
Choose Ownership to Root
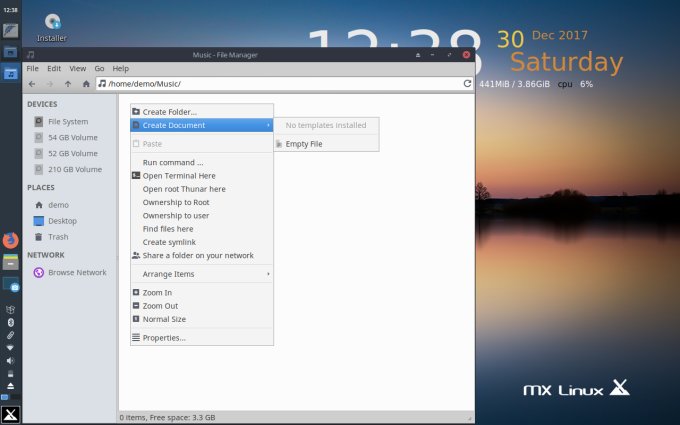pyautogui.click(x=202, y=203)
